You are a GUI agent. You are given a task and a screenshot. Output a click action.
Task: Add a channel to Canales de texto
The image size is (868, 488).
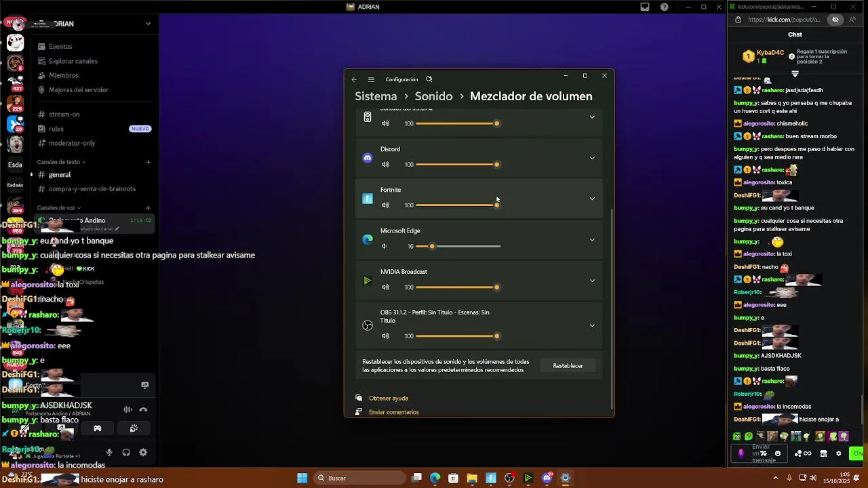[148, 162]
